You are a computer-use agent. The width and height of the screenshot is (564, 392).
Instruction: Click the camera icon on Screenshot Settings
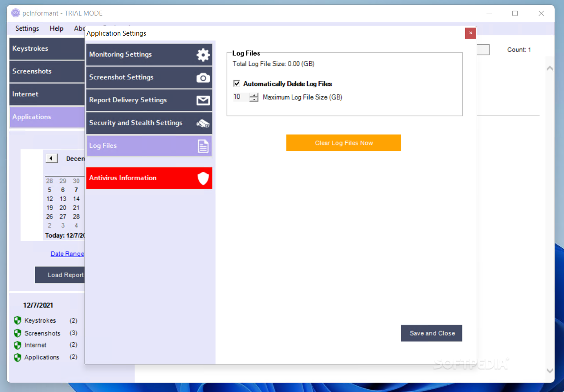click(x=203, y=78)
